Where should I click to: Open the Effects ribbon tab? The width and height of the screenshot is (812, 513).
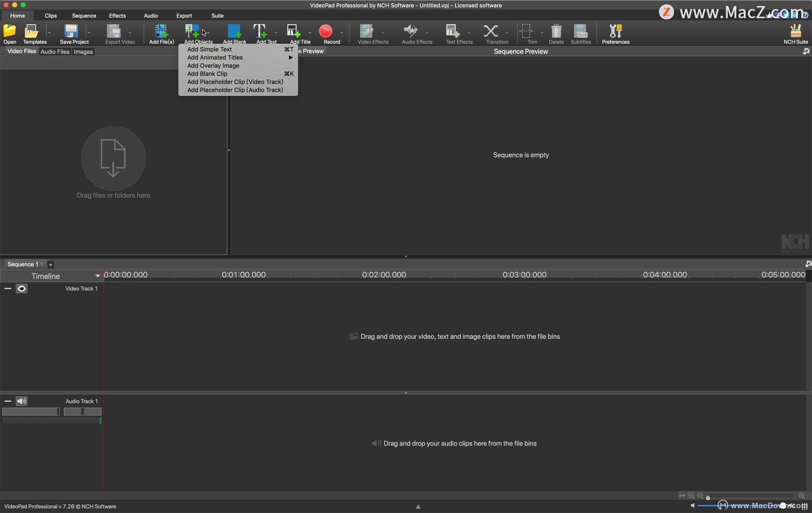point(117,16)
